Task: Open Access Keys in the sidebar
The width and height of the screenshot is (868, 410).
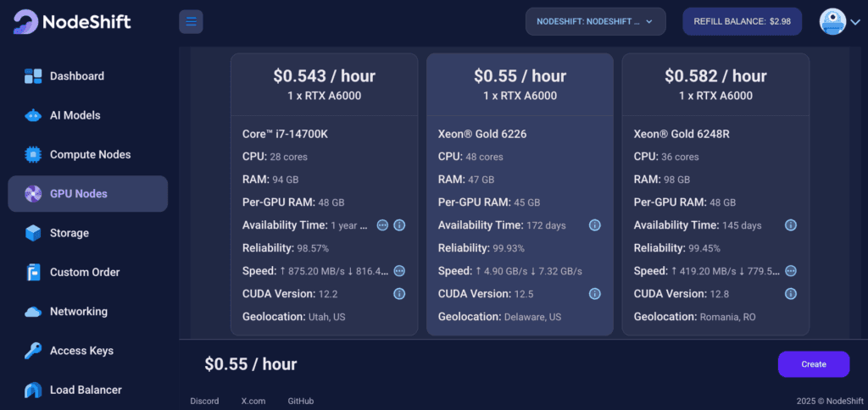Action: (x=87, y=351)
